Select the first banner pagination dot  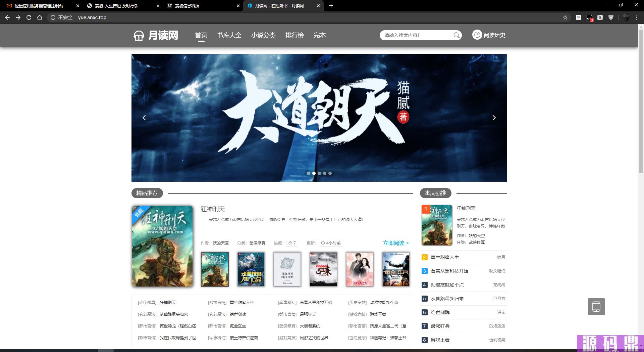pyautogui.click(x=309, y=173)
